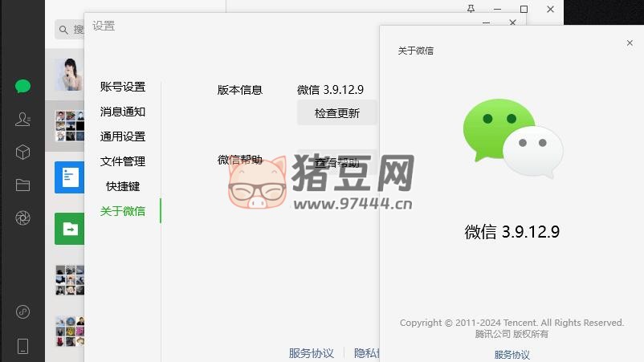
Task: Close the 关于微信 dialog
Action: 630,43
